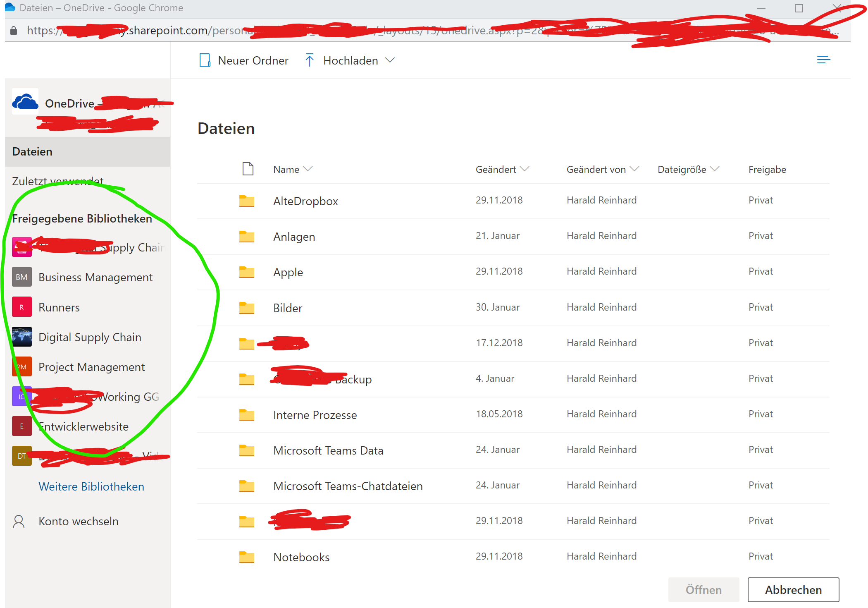
Task: Click the Notebooks folder icon
Action: click(247, 557)
